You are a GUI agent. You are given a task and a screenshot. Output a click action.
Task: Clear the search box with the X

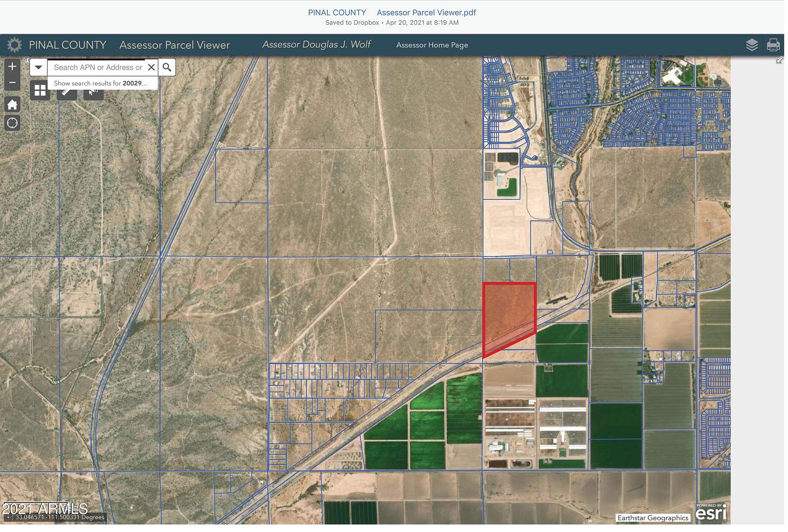tap(152, 67)
